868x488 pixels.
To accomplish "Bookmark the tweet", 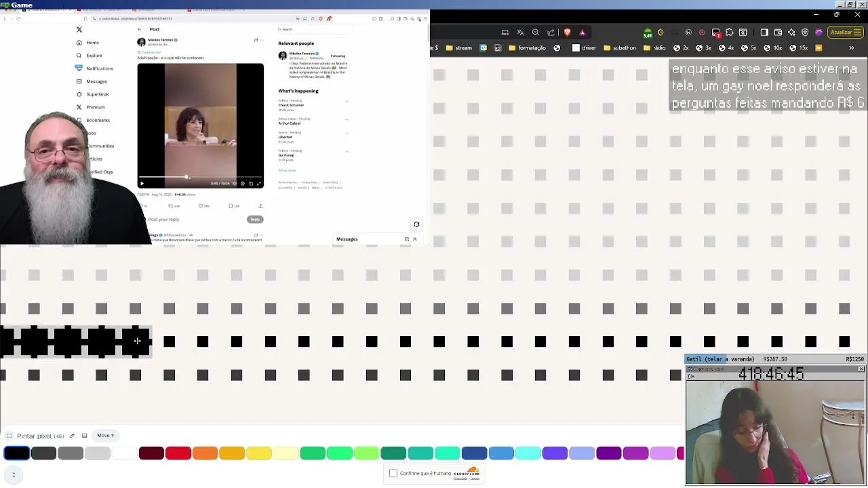I will coord(233,206).
